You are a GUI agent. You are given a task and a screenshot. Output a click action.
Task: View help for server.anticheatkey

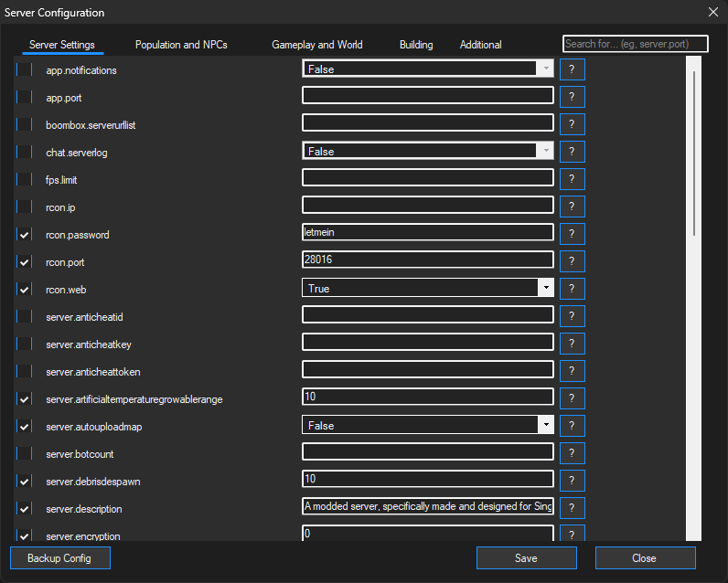572,344
